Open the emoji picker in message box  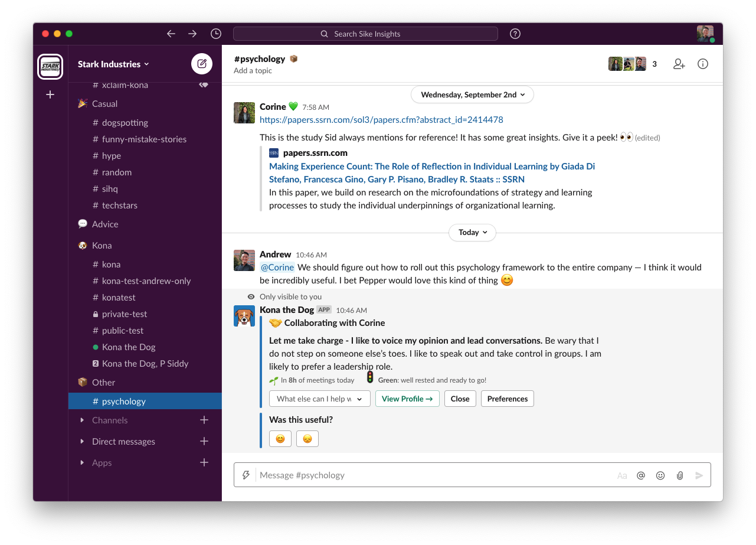pyautogui.click(x=660, y=475)
